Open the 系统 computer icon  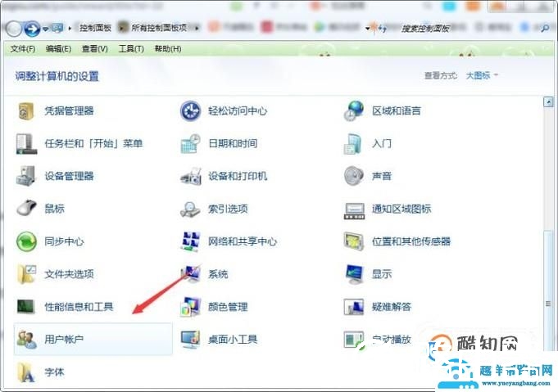[191, 274]
